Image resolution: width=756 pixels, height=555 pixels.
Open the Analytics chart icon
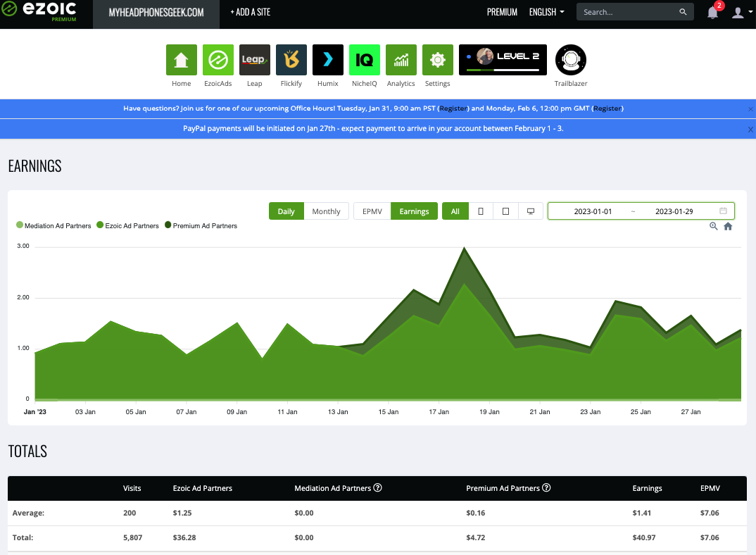401,60
